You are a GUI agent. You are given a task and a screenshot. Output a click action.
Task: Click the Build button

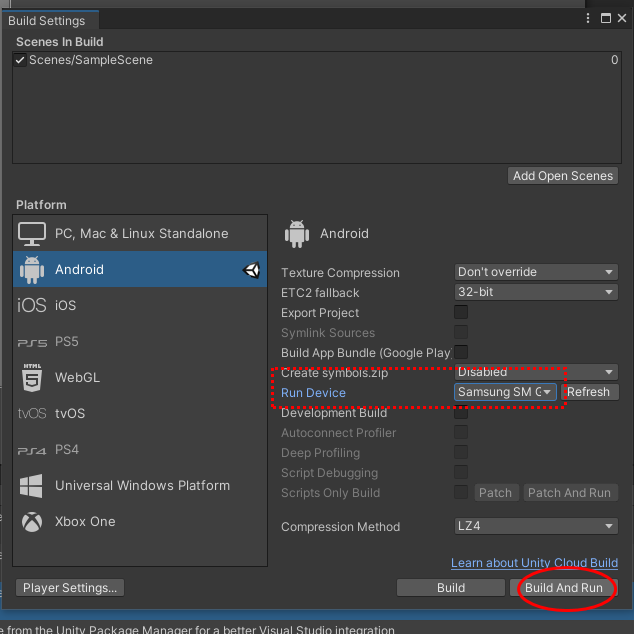point(451,588)
